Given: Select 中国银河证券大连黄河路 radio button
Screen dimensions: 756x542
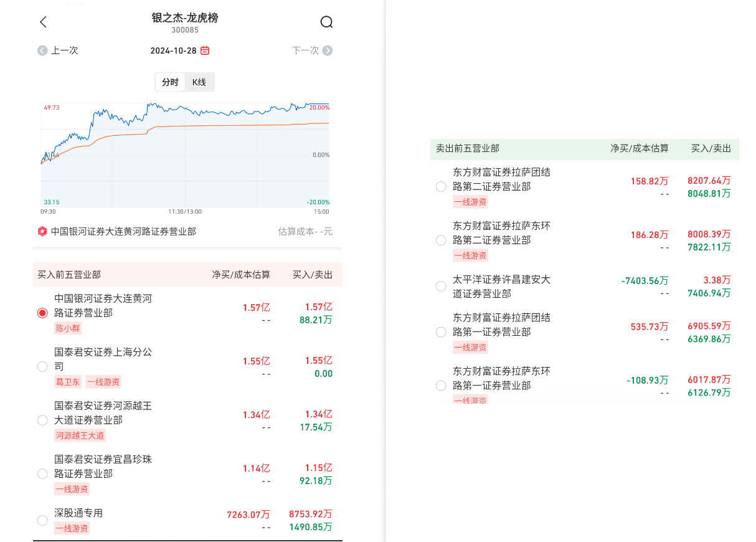Looking at the screenshot, I should coord(42,313).
